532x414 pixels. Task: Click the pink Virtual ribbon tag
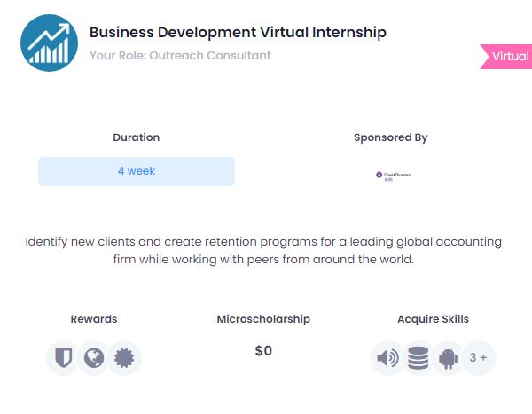(x=506, y=57)
